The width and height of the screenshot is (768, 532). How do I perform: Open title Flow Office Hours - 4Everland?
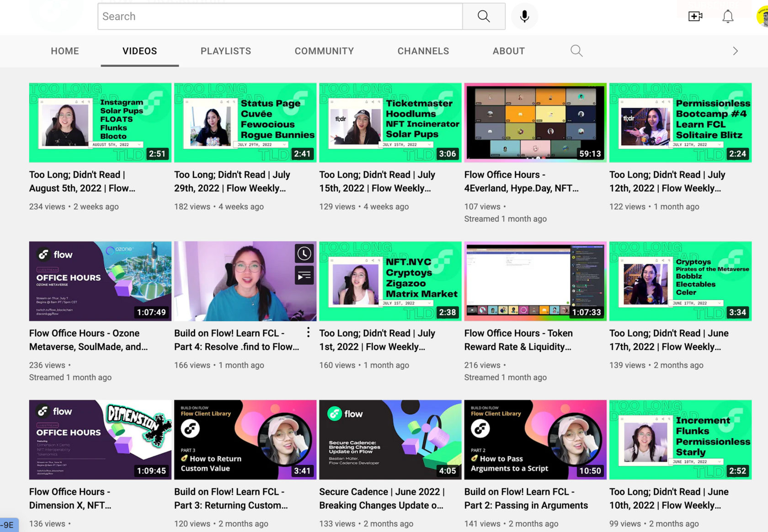click(x=521, y=181)
